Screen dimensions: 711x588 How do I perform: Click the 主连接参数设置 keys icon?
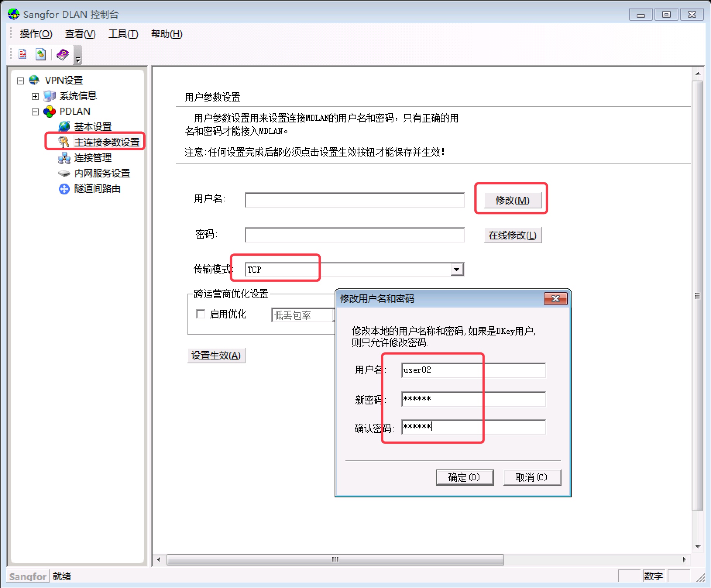point(64,142)
